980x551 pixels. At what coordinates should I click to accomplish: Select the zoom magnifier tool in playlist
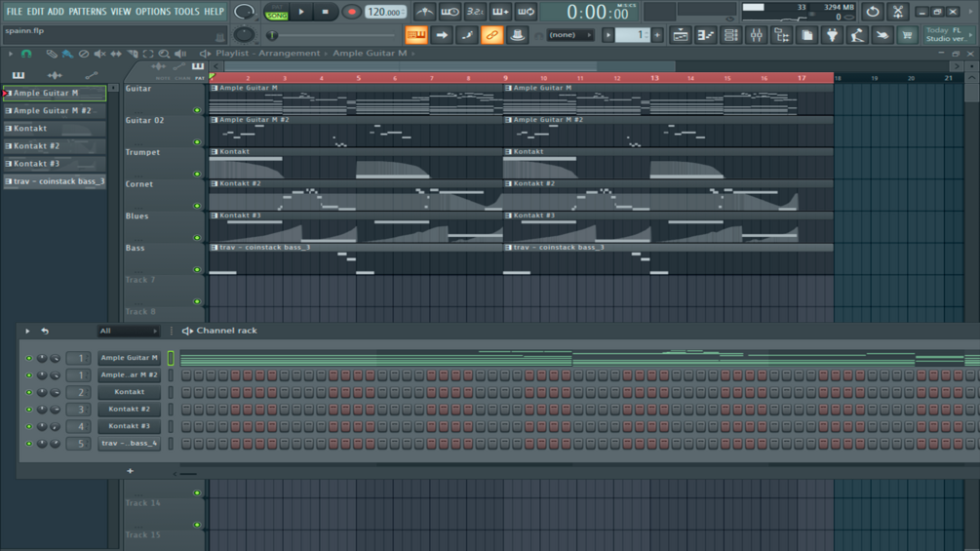(x=164, y=54)
